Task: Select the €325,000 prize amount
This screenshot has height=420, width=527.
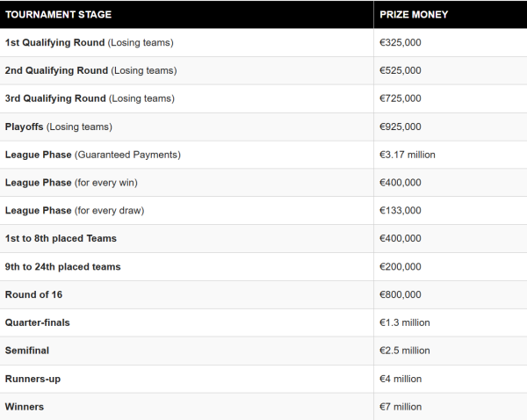Action: 401,42
